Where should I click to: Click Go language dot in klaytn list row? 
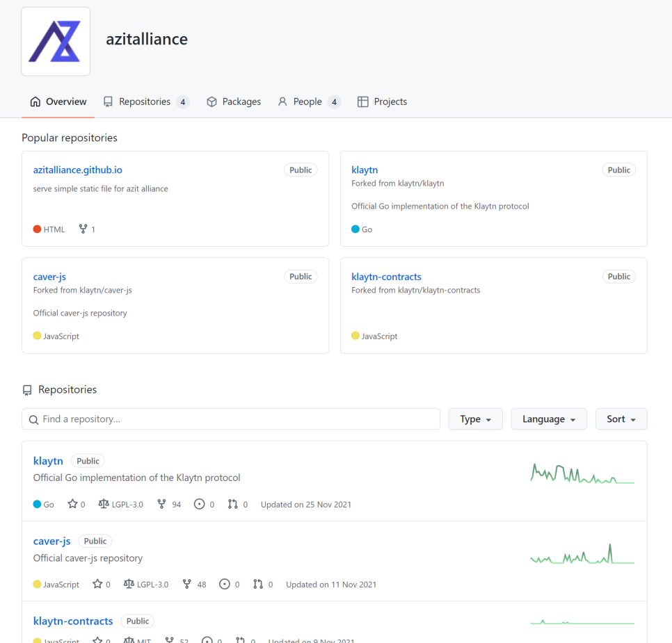coord(37,504)
